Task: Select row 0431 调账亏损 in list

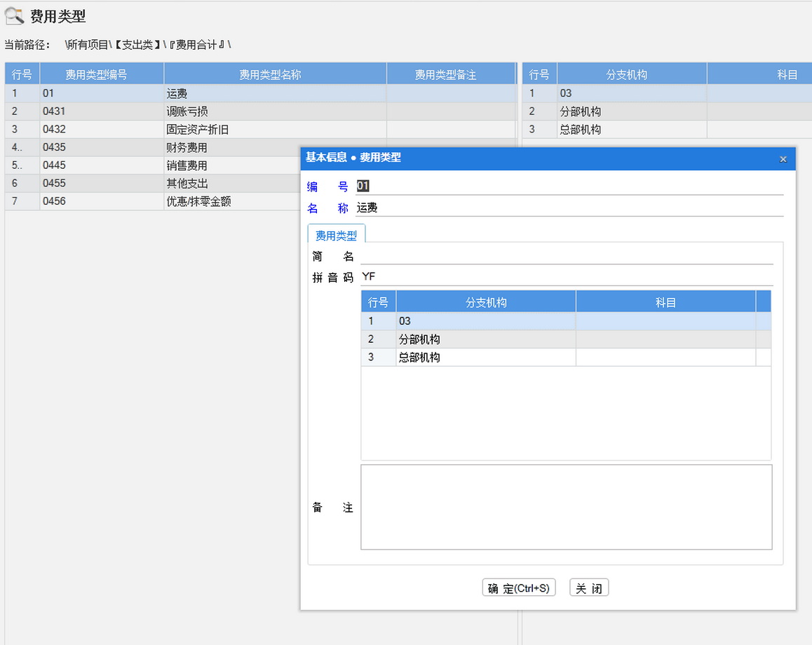Action: (x=187, y=111)
